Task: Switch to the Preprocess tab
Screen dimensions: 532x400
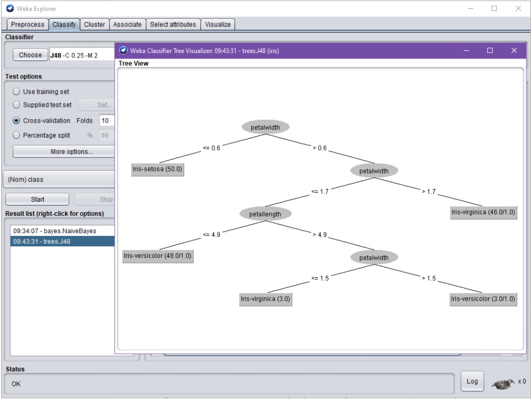Action: point(28,24)
